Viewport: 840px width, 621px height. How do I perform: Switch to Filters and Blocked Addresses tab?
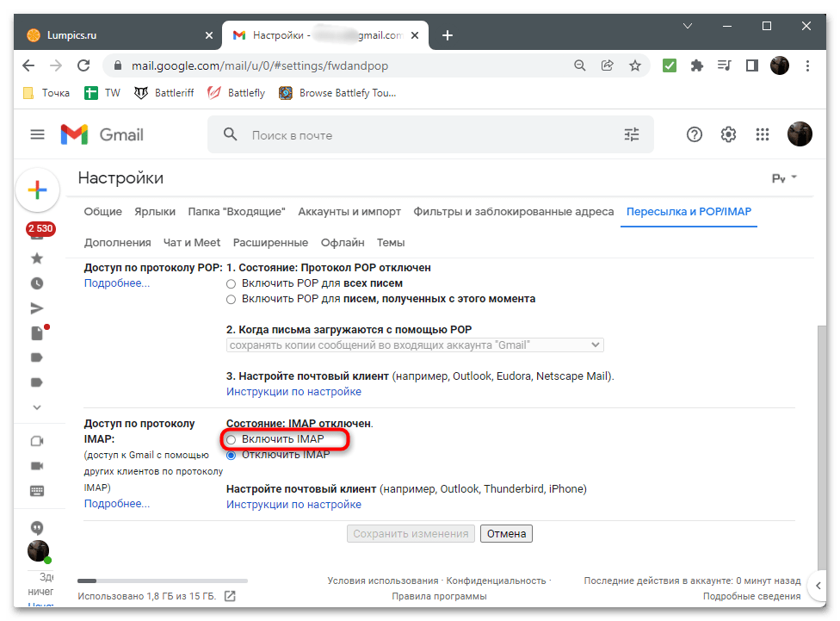514,212
